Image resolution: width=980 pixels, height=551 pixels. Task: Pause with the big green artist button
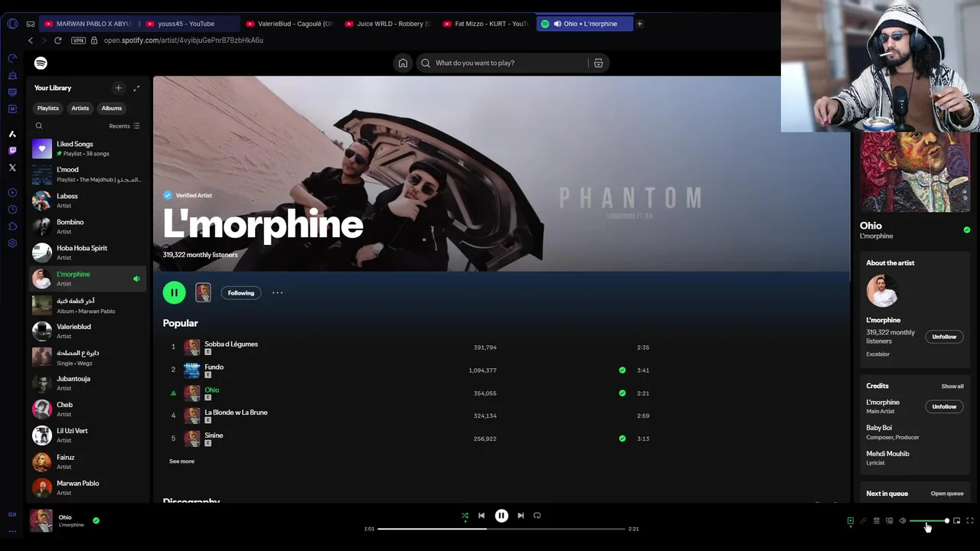(174, 292)
